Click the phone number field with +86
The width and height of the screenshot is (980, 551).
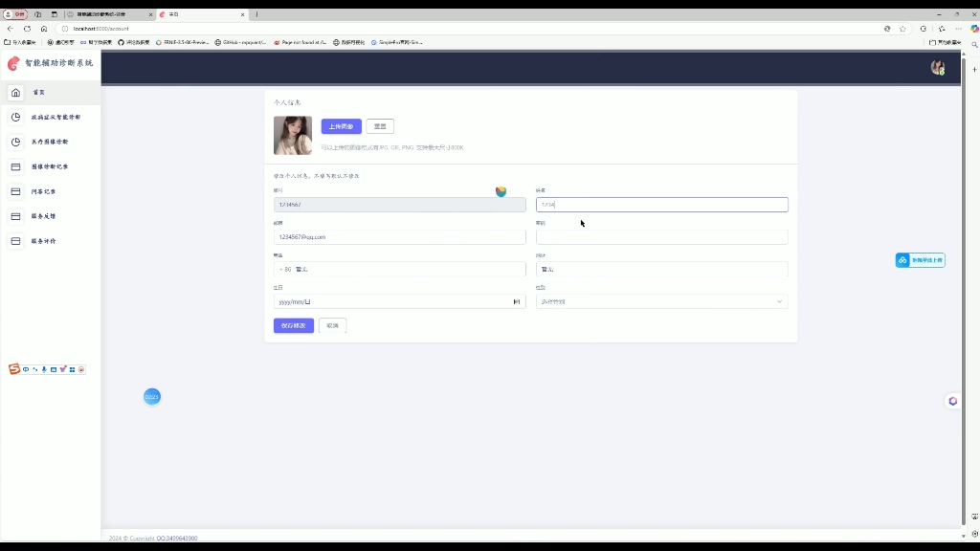click(400, 269)
